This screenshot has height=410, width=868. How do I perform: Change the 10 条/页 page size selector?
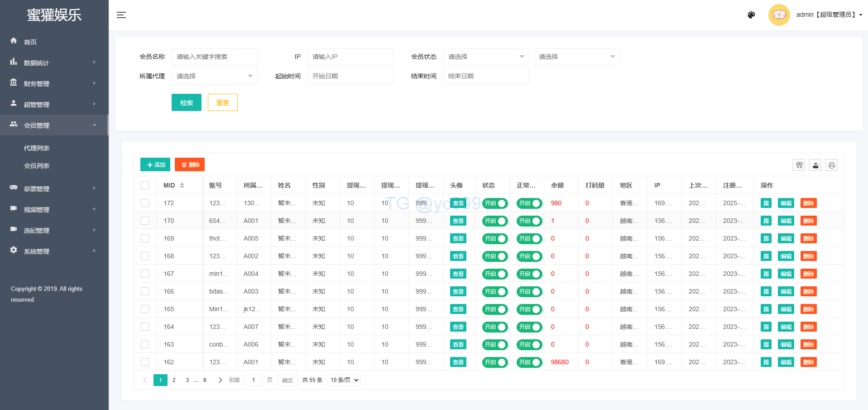pos(344,380)
